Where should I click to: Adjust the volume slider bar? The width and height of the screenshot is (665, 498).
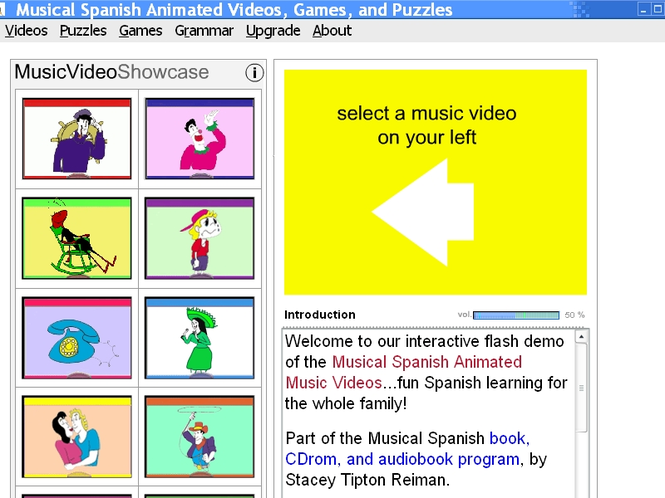pyautogui.click(x=516, y=315)
